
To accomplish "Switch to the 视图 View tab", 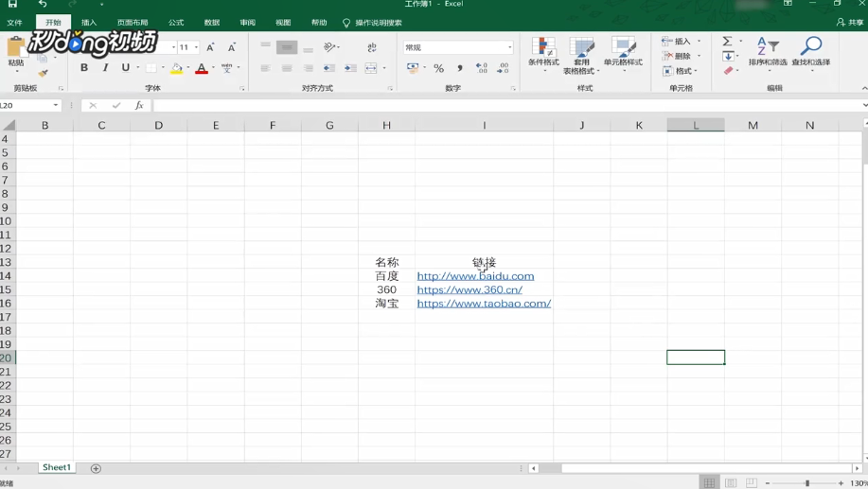I will [283, 23].
